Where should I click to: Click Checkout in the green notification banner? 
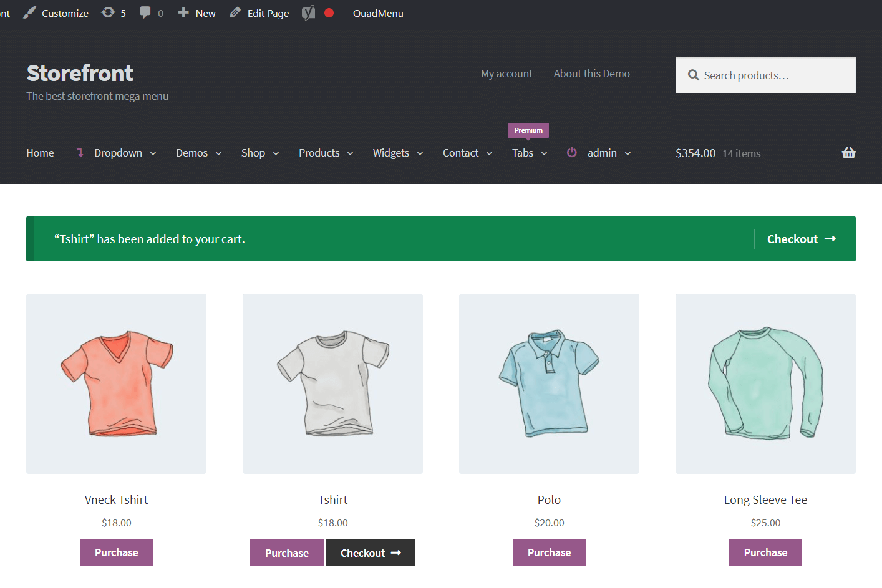(x=801, y=239)
